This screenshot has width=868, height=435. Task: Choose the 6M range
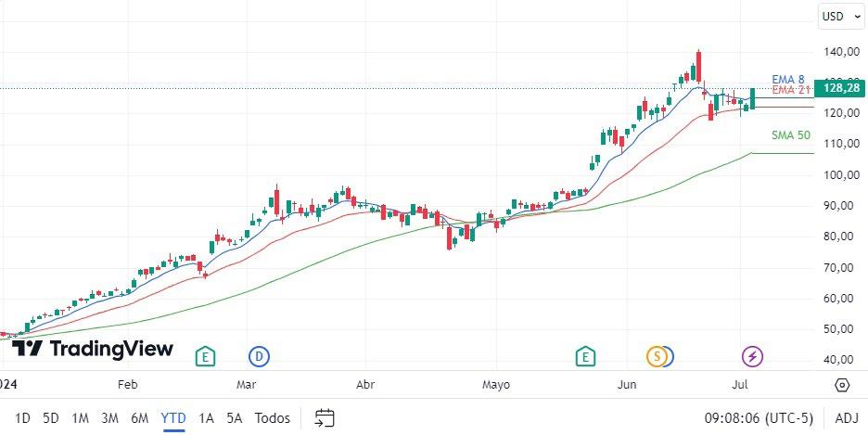point(140,418)
